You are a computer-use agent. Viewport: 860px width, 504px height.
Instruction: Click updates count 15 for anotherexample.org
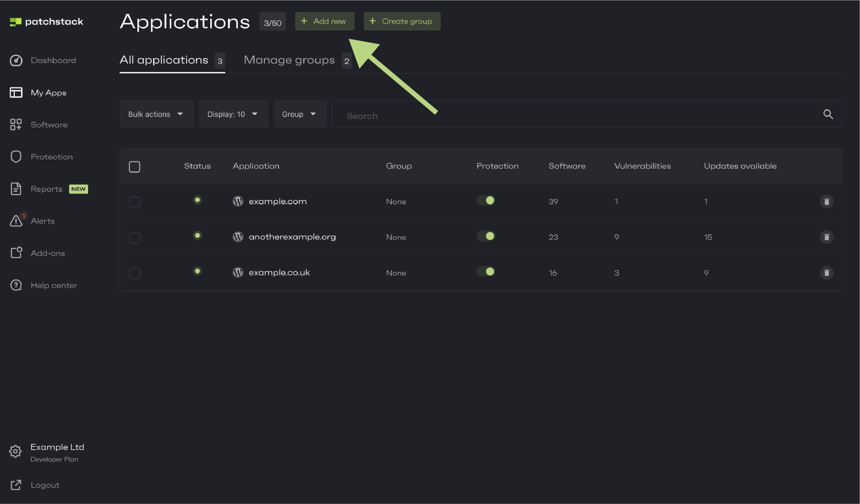coord(708,237)
